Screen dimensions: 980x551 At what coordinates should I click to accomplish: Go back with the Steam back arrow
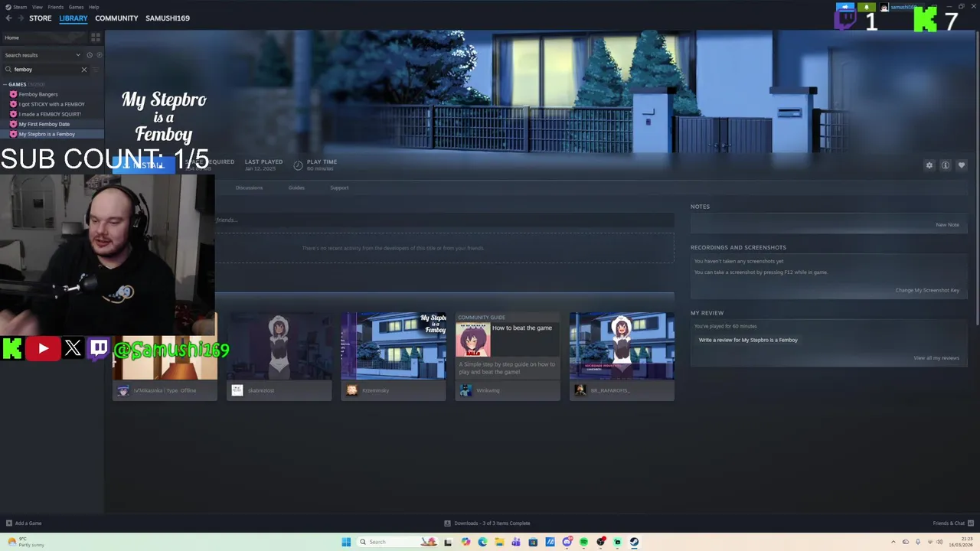click(x=8, y=18)
